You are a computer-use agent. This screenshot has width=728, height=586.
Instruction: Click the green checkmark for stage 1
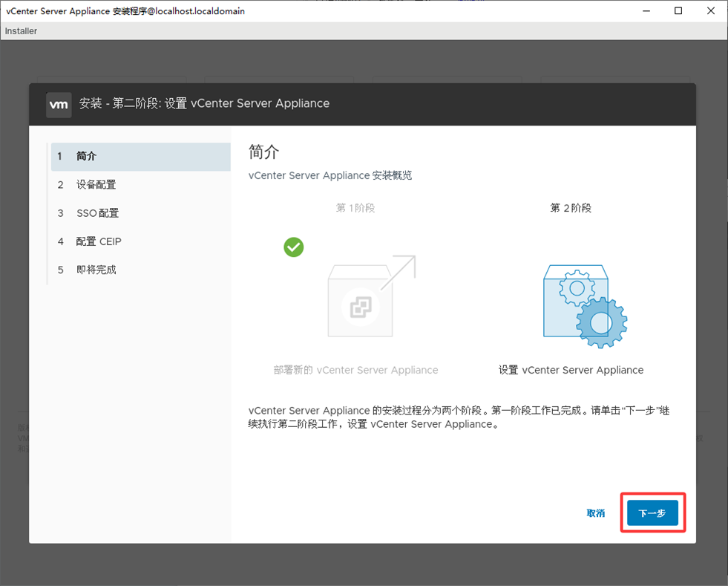pos(294,247)
